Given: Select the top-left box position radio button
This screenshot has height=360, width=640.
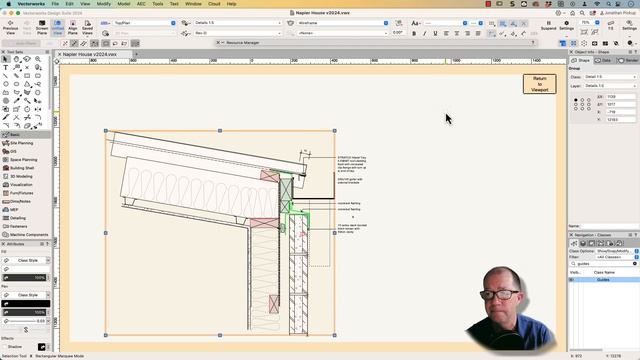Looking at the screenshot, I should [576, 100].
